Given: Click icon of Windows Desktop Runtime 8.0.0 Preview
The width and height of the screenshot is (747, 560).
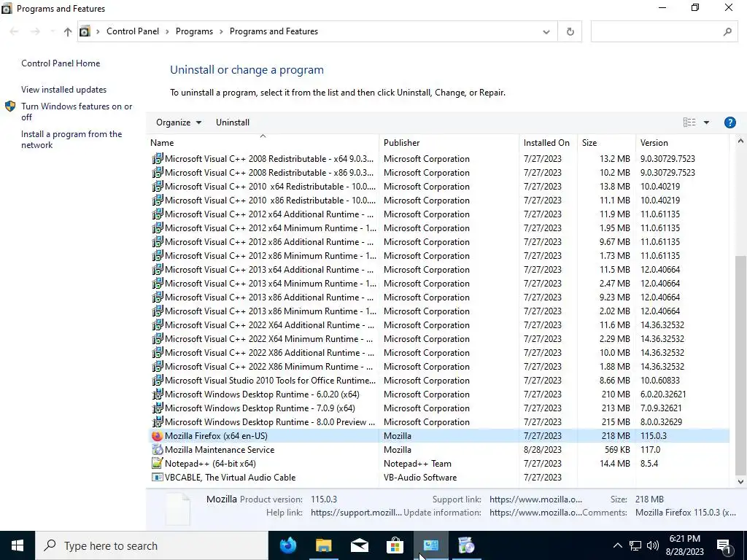Looking at the screenshot, I should pyautogui.click(x=158, y=422).
